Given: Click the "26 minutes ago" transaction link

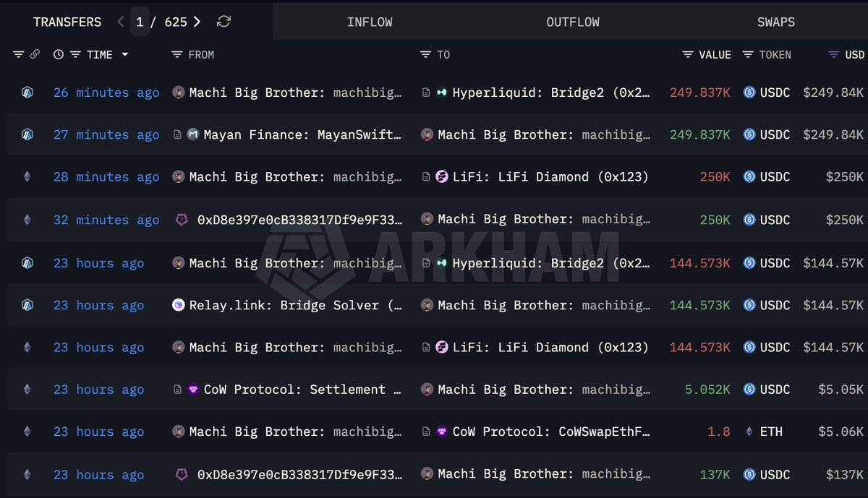Looking at the screenshot, I should tap(106, 93).
